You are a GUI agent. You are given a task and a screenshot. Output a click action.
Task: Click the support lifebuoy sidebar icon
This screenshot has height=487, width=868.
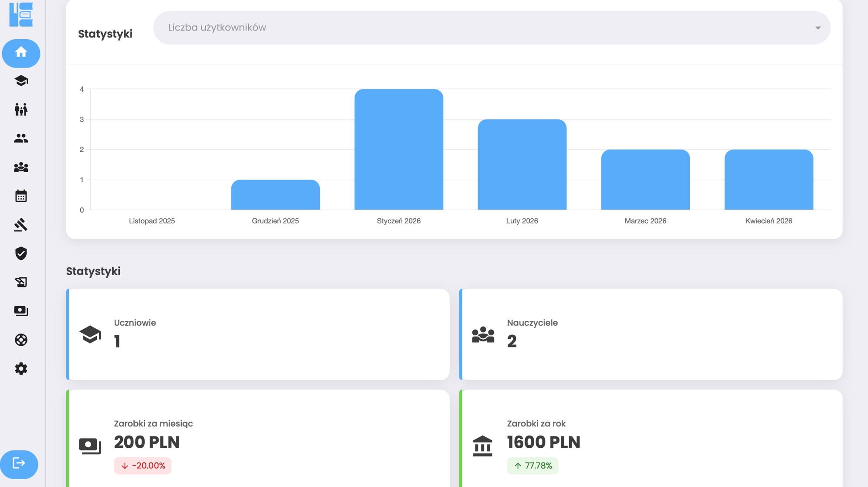point(21,340)
